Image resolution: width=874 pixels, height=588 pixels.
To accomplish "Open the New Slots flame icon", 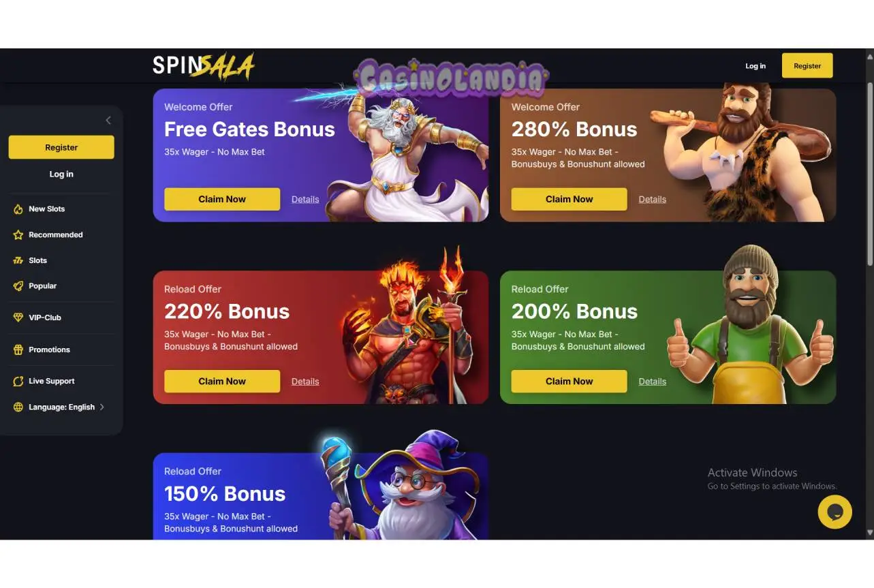I will (18, 209).
